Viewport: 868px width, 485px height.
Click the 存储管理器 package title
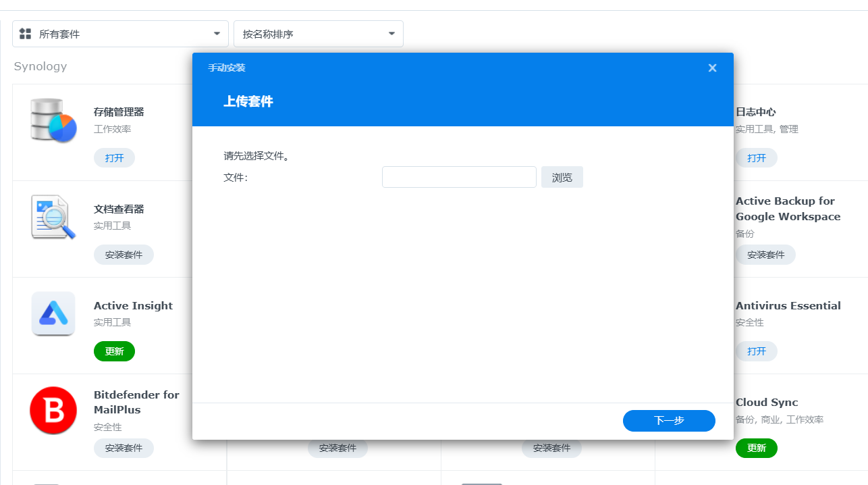[x=119, y=112]
